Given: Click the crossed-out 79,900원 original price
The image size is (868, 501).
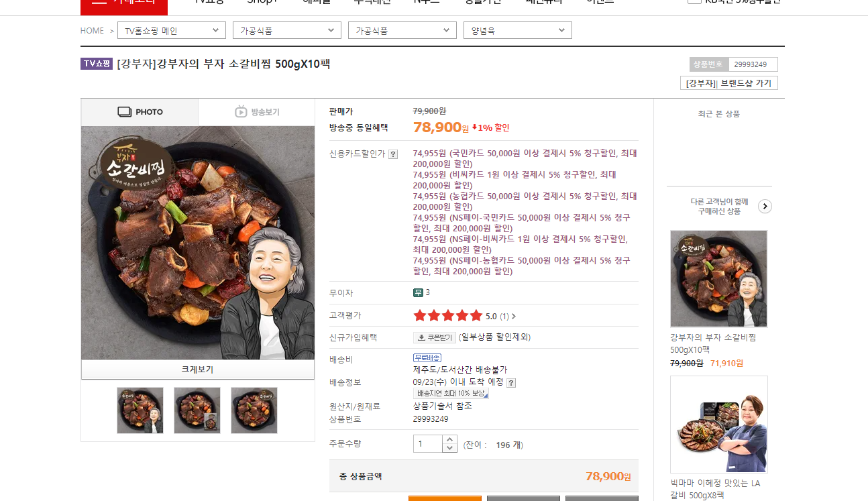Looking at the screenshot, I should click(x=429, y=111).
